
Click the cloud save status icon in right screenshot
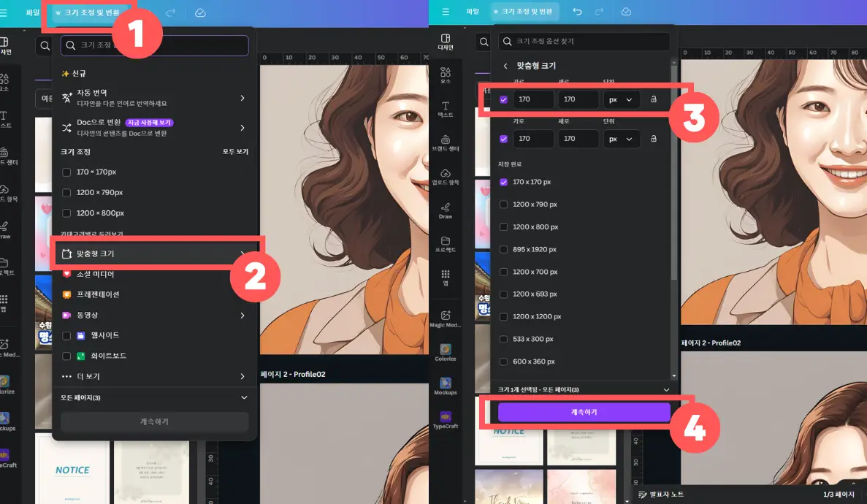tap(626, 12)
